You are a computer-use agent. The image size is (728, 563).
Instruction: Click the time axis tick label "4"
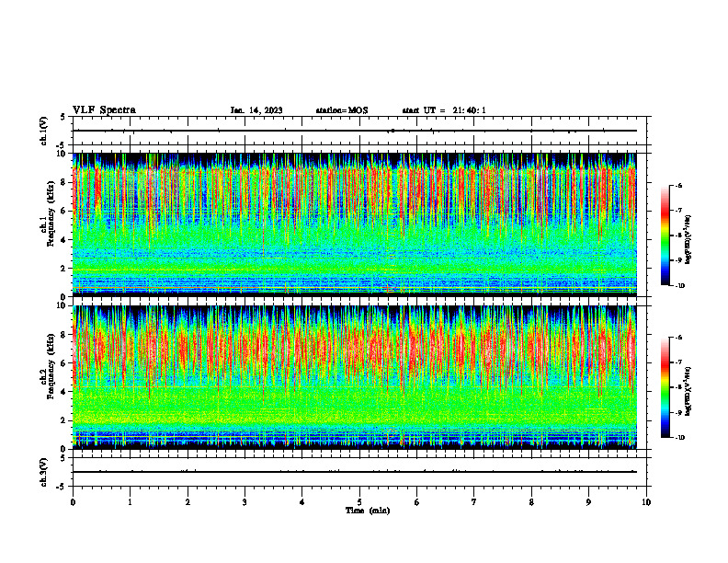301,502
